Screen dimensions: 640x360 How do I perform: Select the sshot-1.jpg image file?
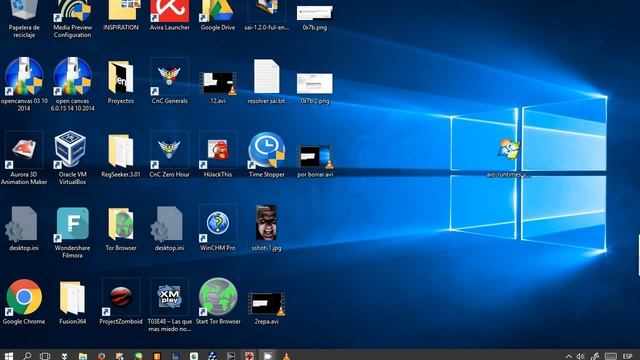pyautogui.click(x=267, y=229)
